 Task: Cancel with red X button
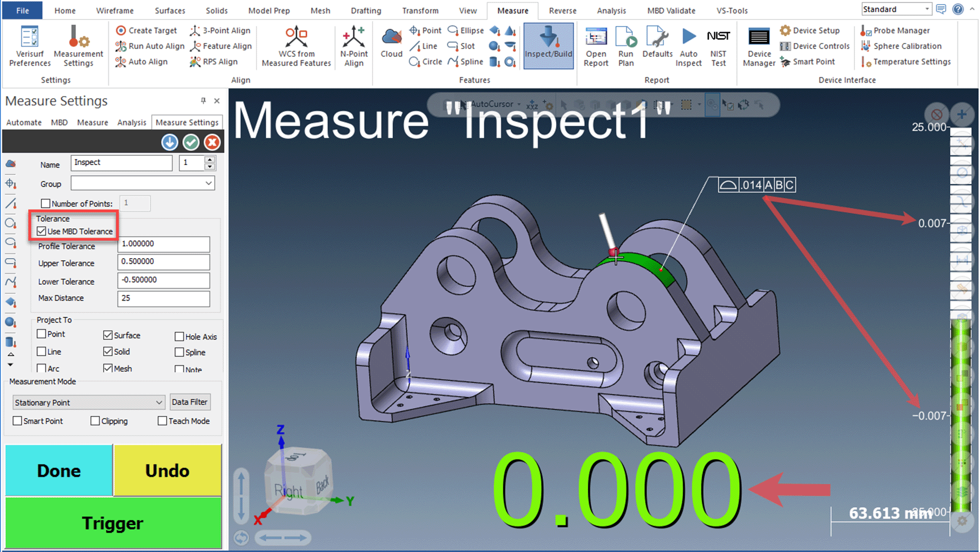pyautogui.click(x=212, y=142)
